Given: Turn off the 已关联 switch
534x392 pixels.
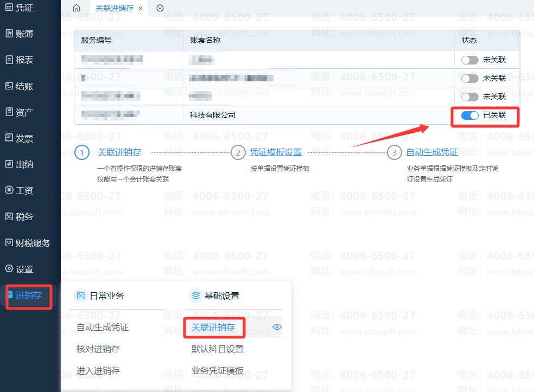Looking at the screenshot, I should (469, 115).
